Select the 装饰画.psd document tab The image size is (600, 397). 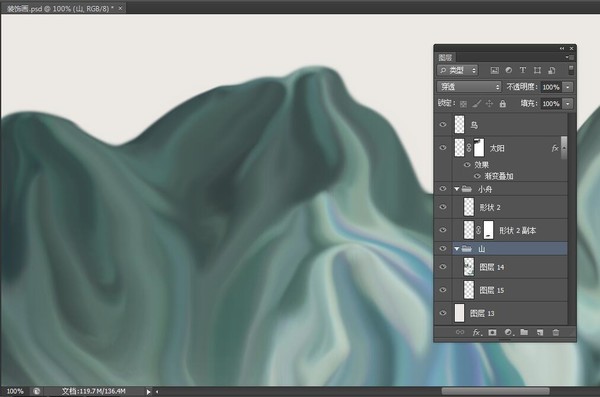(x=60, y=8)
